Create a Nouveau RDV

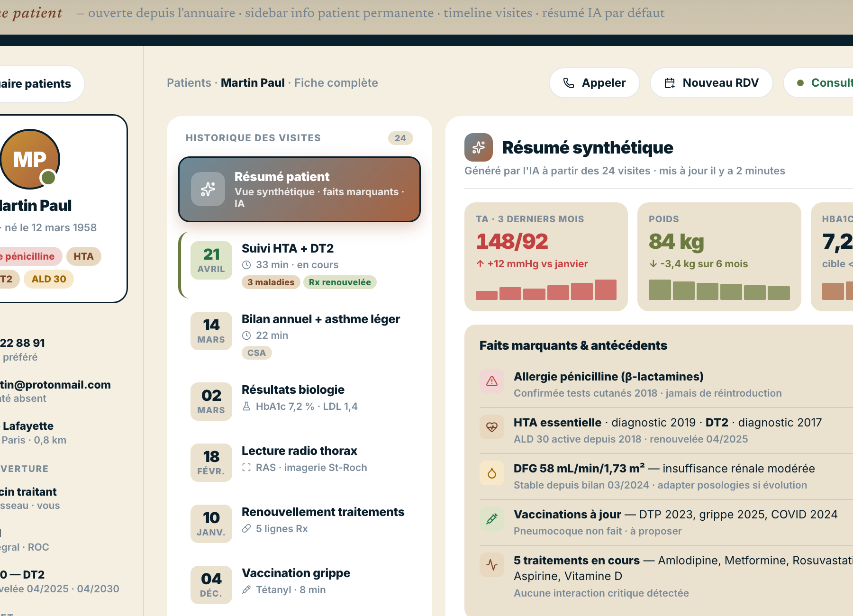tap(711, 83)
